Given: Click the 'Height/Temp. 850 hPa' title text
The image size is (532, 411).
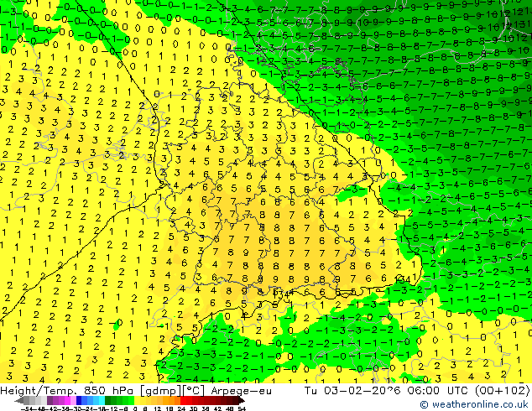Looking at the screenshot, I should coord(68,391).
